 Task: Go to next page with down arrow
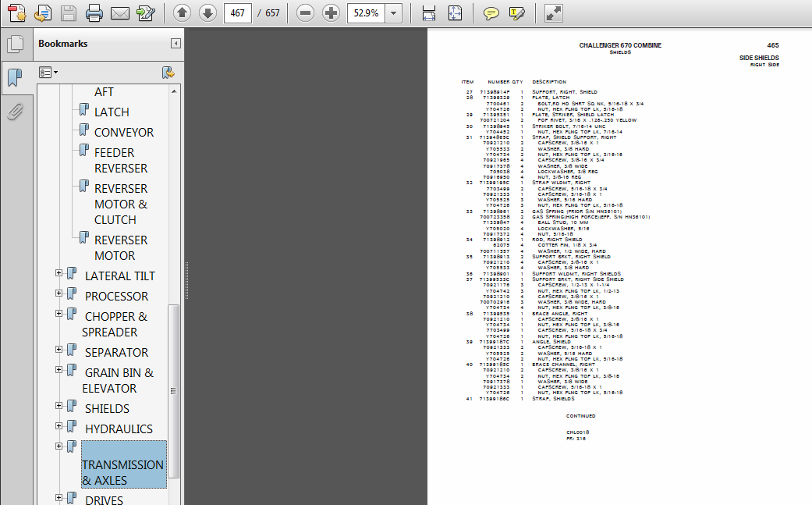tap(207, 13)
